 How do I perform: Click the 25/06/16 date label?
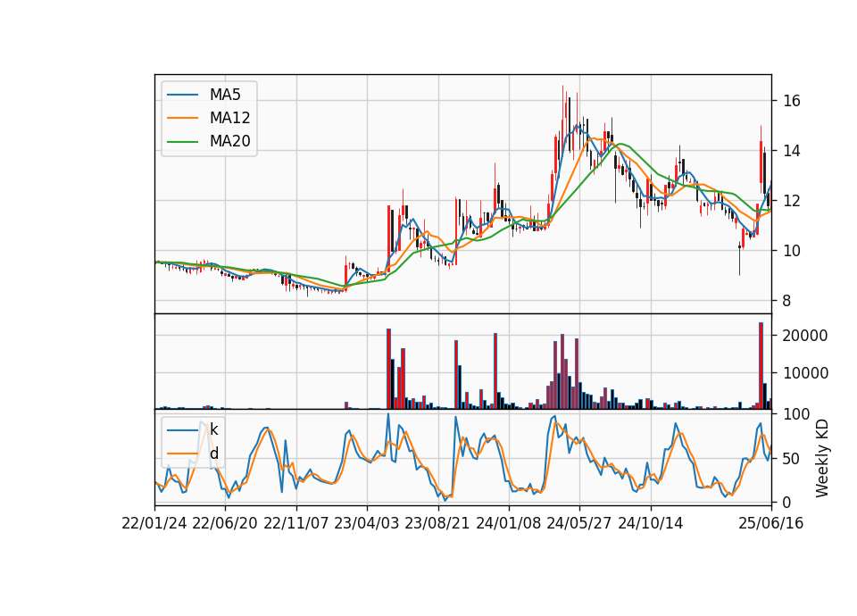pos(771,524)
